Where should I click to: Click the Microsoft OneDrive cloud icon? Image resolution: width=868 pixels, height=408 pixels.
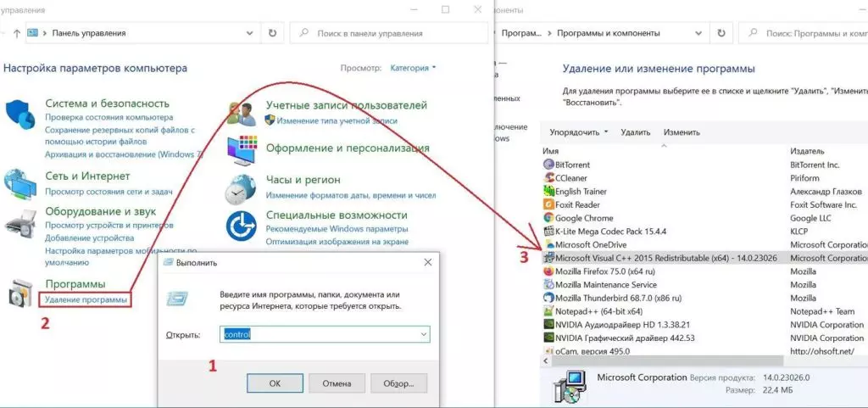click(548, 244)
